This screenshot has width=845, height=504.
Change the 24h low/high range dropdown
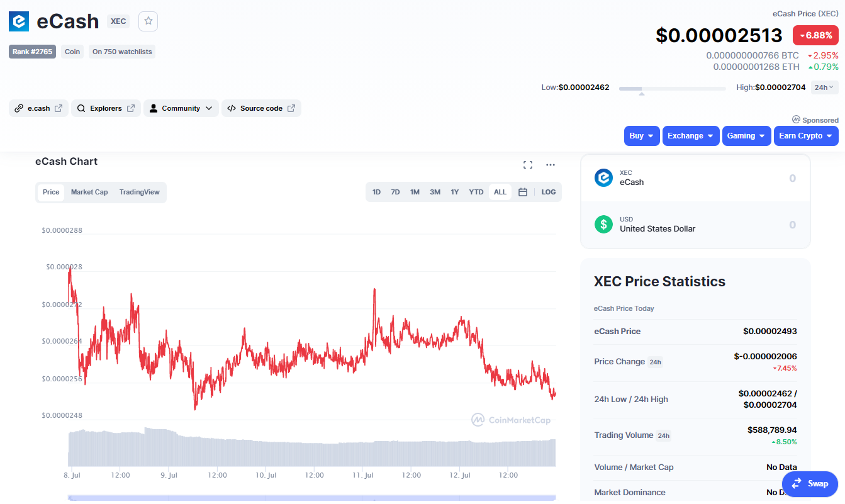[x=824, y=87]
